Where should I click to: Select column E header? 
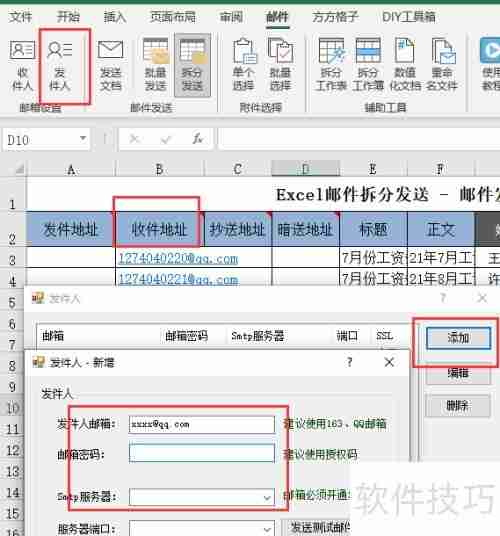click(x=373, y=170)
